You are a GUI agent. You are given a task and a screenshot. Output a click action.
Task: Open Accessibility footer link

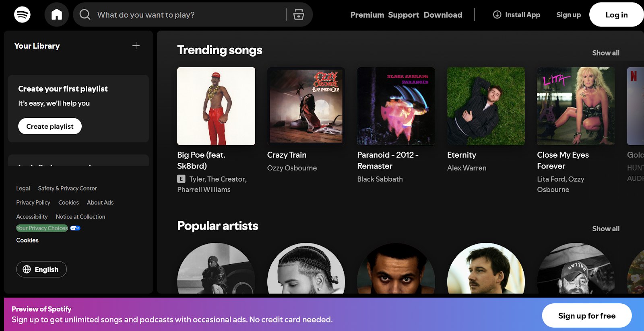(x=32, y=216)
